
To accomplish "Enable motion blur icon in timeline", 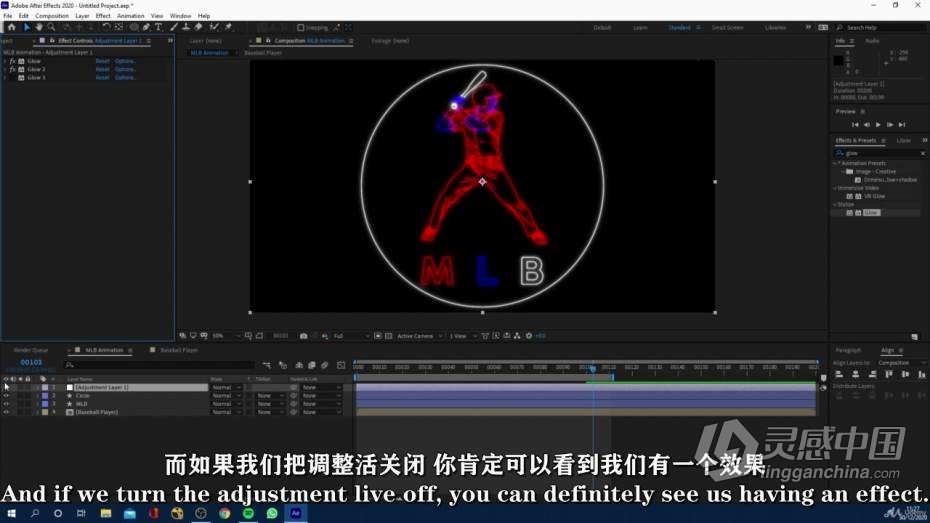I will 324,365.
